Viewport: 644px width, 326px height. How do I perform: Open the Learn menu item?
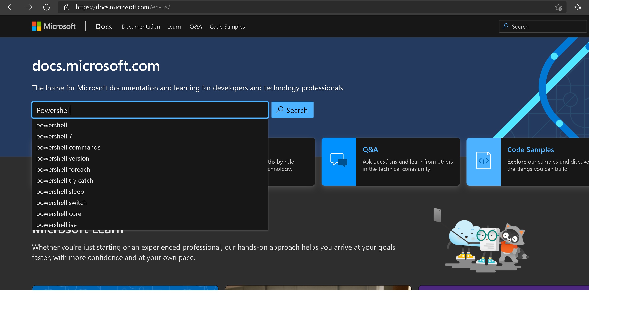click(174, 27)
